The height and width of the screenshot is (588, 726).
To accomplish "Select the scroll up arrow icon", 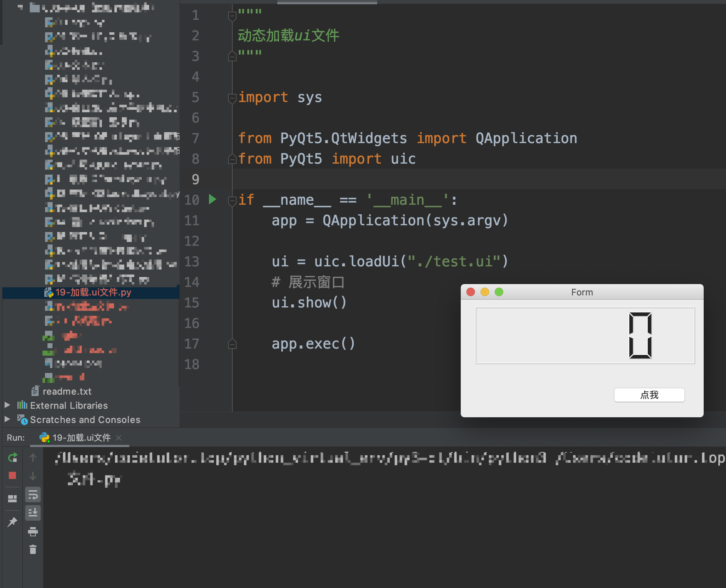I will (33, 457).
